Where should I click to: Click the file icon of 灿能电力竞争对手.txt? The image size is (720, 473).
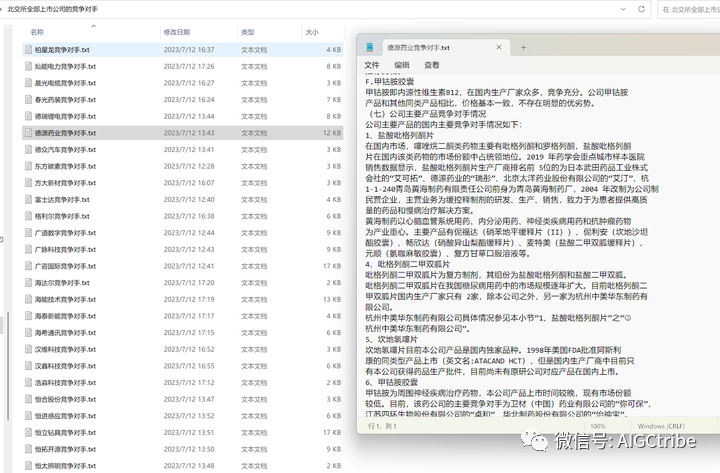pyautogui.click(x=28, y=66)
